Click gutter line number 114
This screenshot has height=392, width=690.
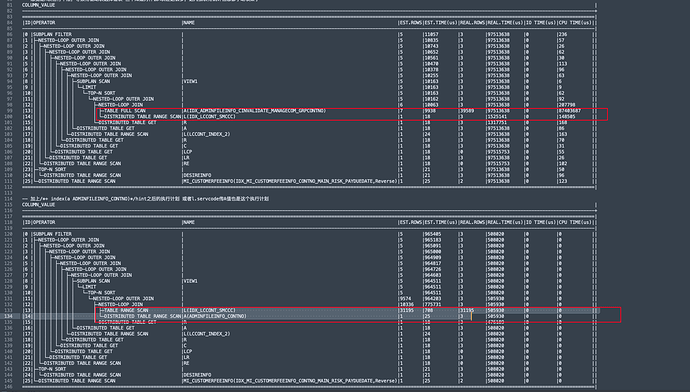pos(9,199)
